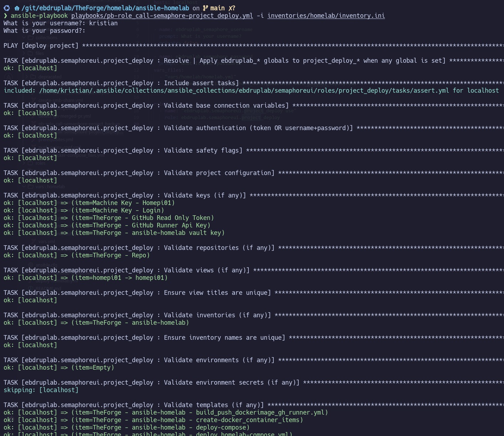
Task: Click the 'skipping: [localhost]' line
Action: (41, 390)
